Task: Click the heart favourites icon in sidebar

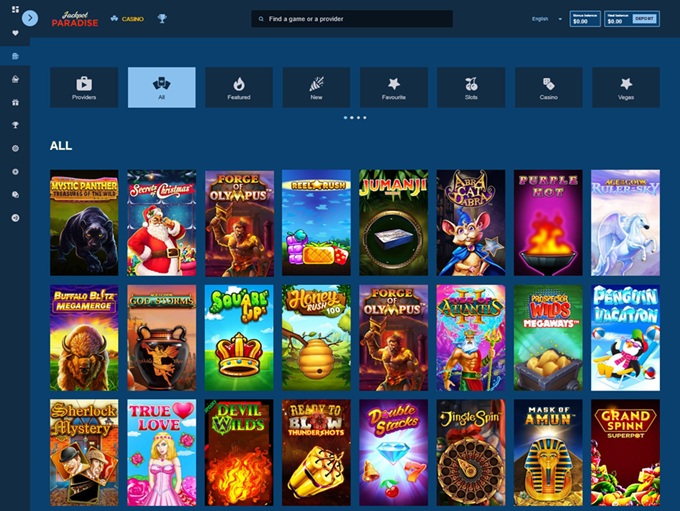Action: pos(15,33)
